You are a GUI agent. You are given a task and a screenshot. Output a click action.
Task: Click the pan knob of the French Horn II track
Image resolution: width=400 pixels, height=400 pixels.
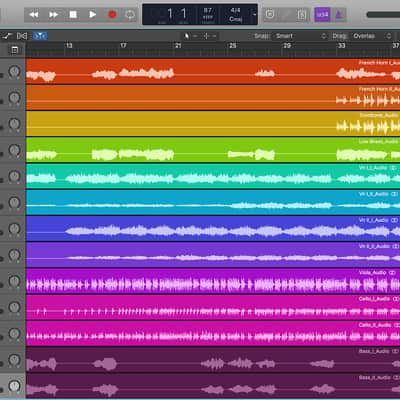tap(14, 98)
